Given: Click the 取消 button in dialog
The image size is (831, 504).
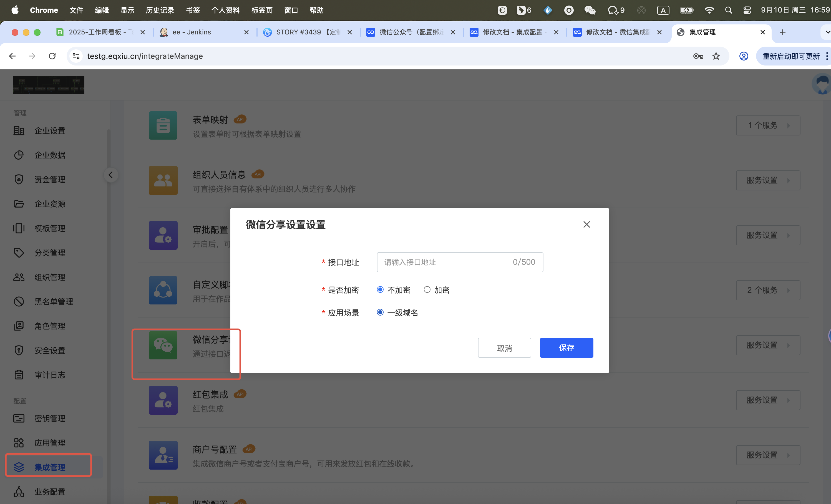Looking at the screenshot, I should pos(504,347).
